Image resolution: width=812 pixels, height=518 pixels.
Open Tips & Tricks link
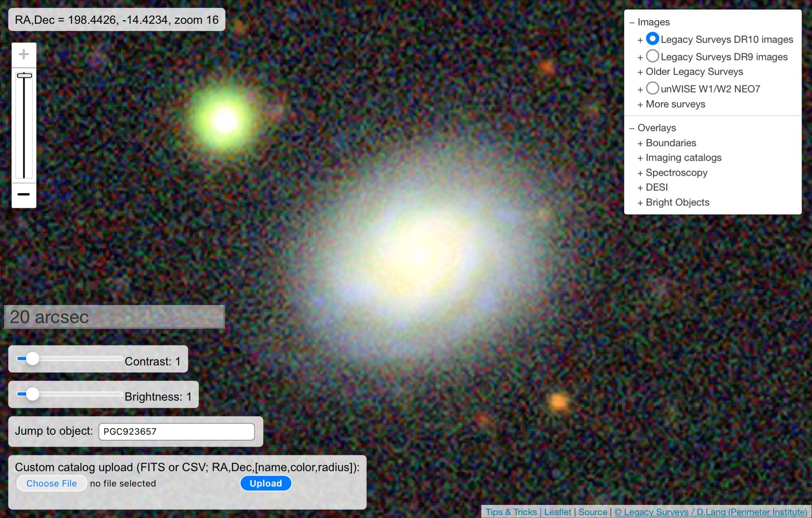(511, 512)
